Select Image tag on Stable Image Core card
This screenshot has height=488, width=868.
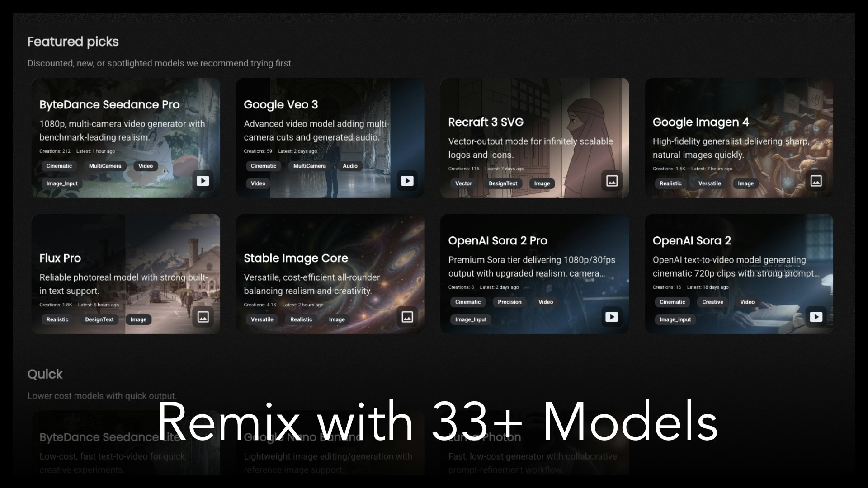pyautogui.click(x=337, y=319)
